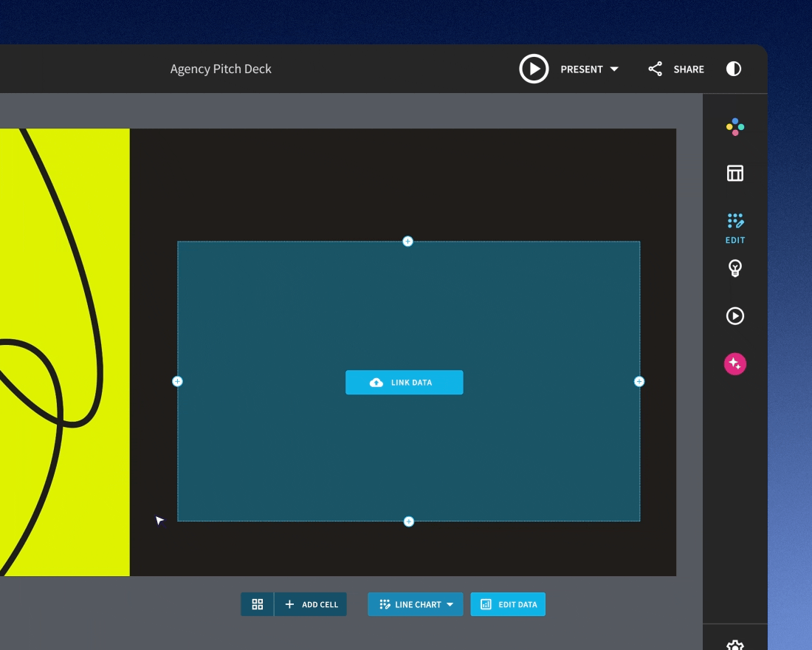The width and height of the screenshot is (812, 650).
Task: Start the presentation with the Present play icon
Action: coord(534,69)
